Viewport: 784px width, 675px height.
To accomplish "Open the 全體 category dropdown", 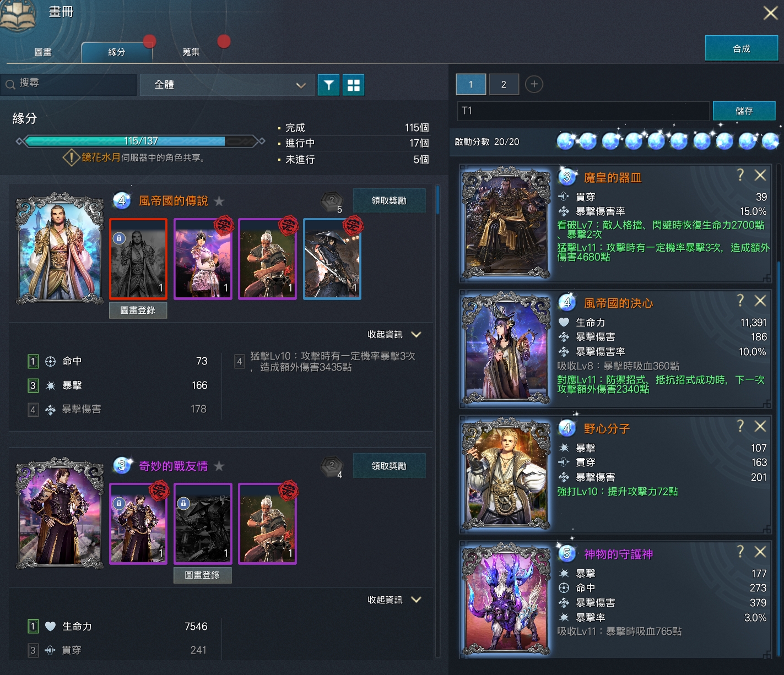I will [227, 85].
